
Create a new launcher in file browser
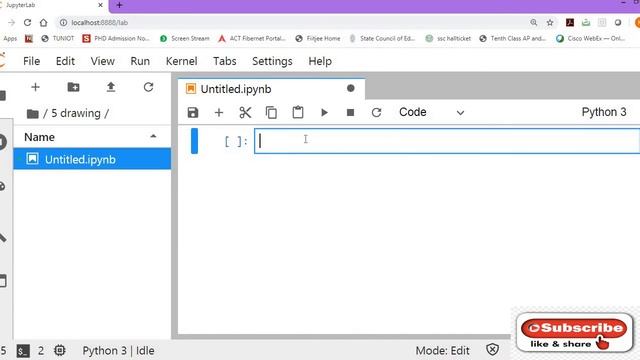click(x=36, y=87)
